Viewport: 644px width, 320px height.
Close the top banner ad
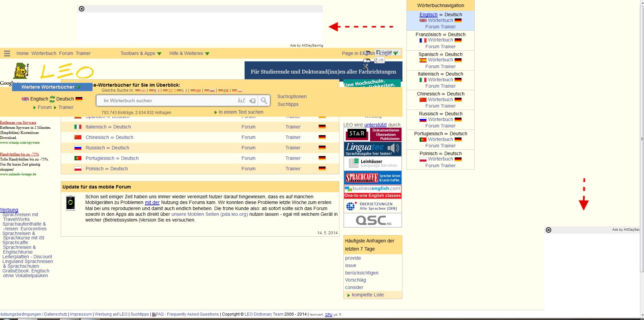tap(82, 9)
